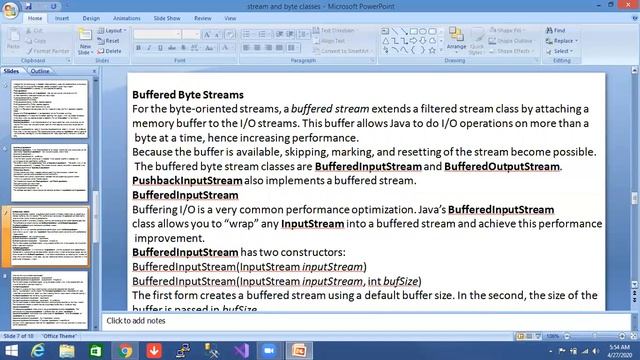The image size is (640, 360).
Task: Open the Columns dropdown
Action: pyautogui.click(x=292, y=48)
